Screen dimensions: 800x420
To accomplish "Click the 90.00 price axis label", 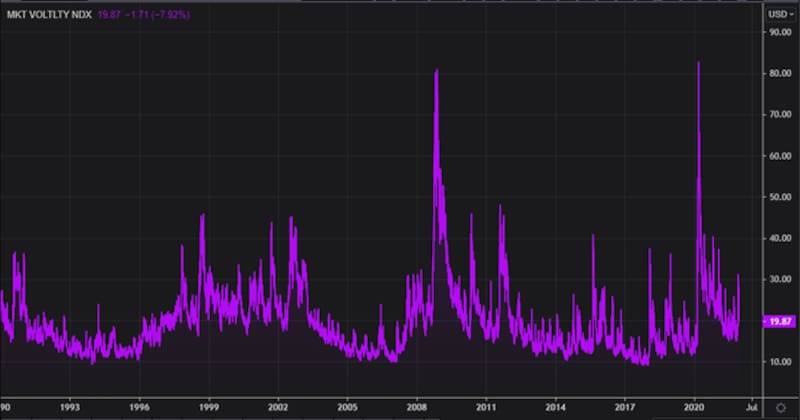I will point(779,32).
